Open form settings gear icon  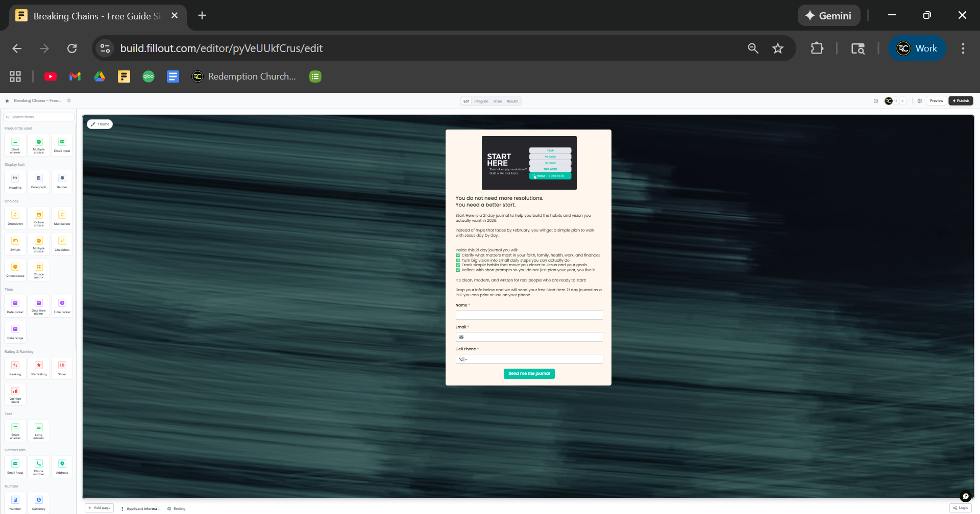click(x=920, y=101)
